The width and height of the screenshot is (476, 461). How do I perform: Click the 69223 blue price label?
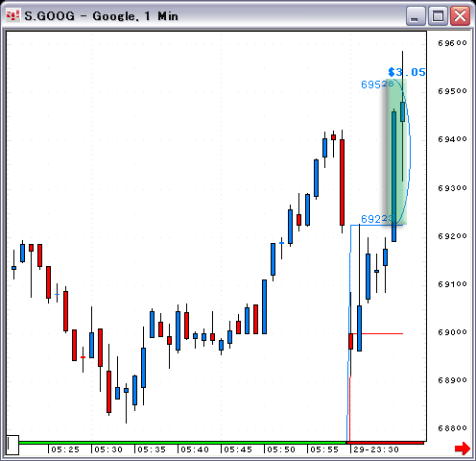click(x=377, y=219)
